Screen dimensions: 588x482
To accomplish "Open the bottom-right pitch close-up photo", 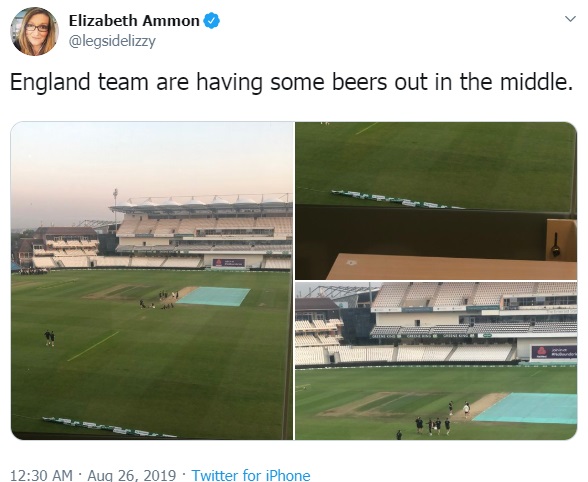I will [436, 361].
